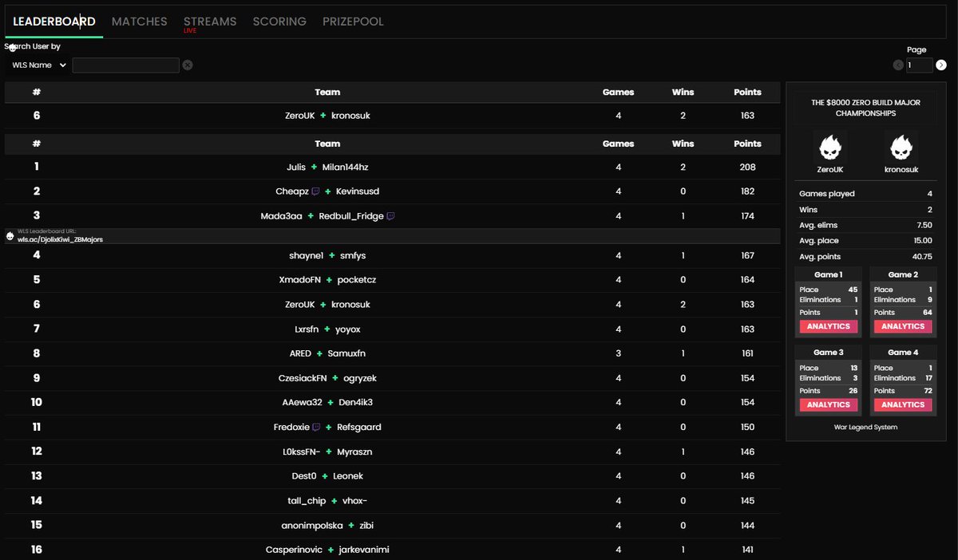Screen dimensions: 958x560
Task: Select team Casperinovic + jarkevanimi
Action: pyautogui.click(x=392, y=550)
